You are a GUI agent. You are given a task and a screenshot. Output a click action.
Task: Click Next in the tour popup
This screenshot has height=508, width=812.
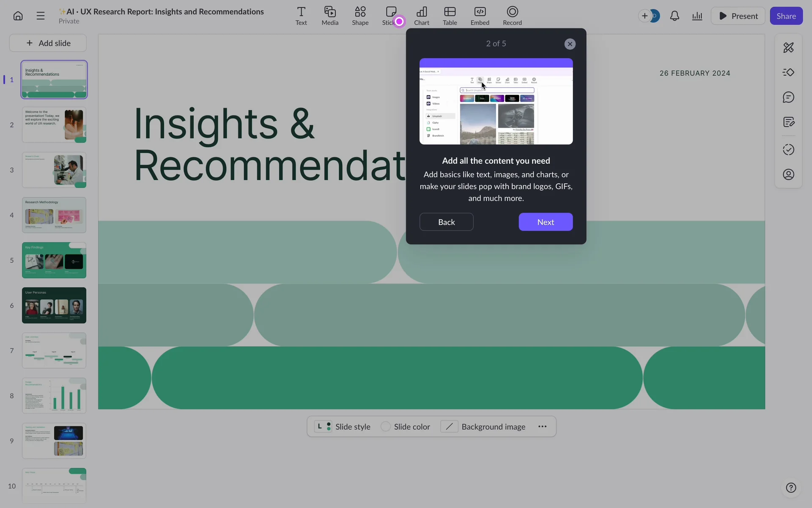546,222
